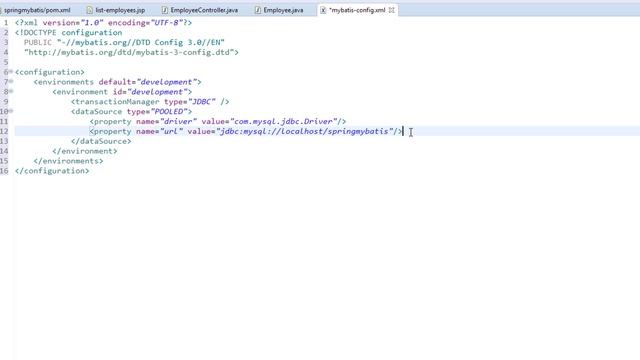
Task: Click the DOCTYPE configuration line
Action: [69, 32]
